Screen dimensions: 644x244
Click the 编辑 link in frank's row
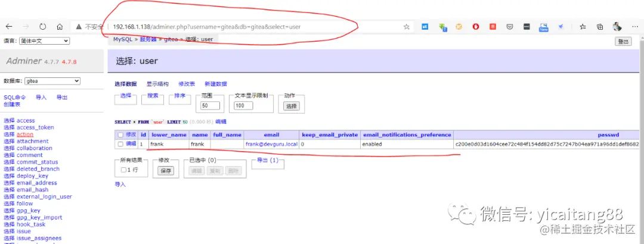click(131, 144)
